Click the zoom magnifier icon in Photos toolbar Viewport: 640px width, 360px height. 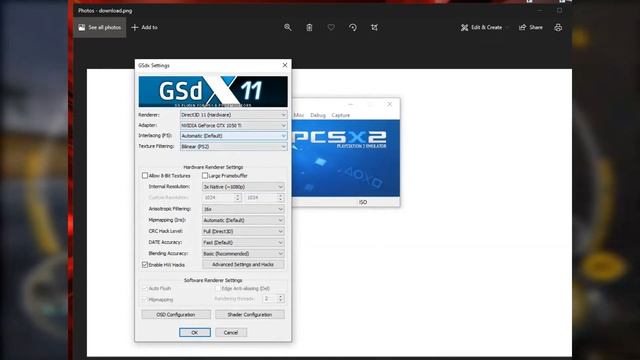tap(288, 27)
